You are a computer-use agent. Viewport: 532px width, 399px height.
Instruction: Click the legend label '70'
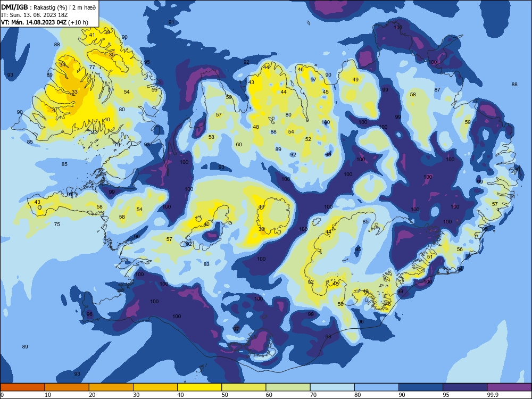(x=313, y=395)
